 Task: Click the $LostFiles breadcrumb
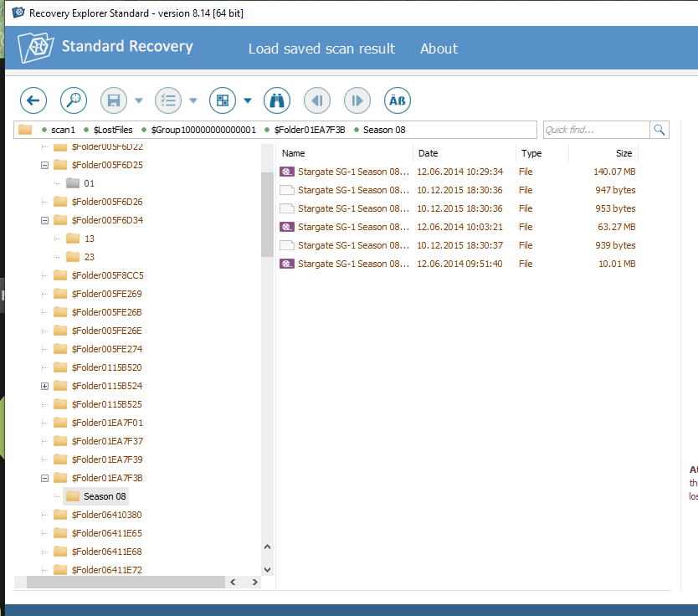point(113,130)
